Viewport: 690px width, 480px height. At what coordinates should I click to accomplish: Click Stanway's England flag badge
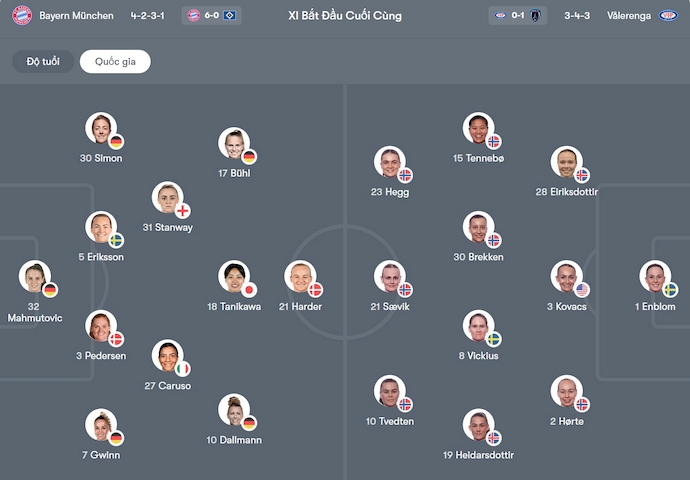182,211
